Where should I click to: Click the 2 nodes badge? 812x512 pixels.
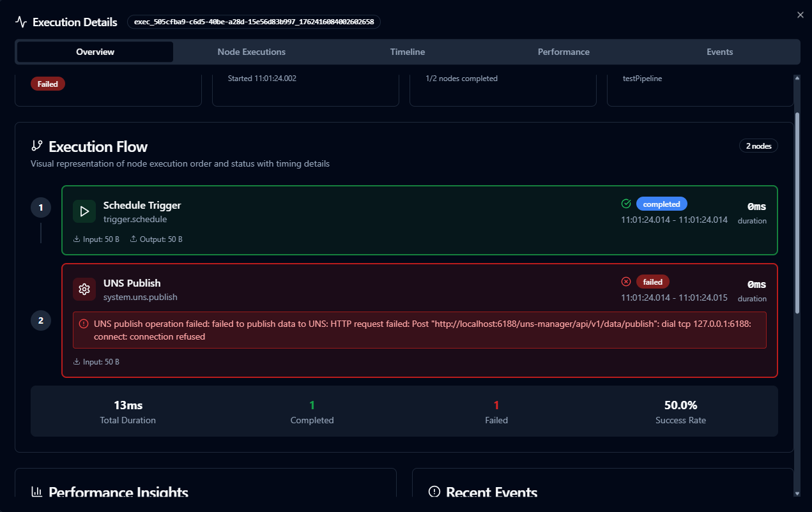click(758, 146)
